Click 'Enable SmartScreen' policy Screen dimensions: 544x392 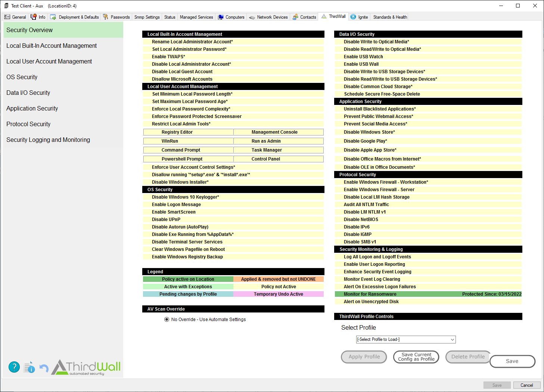[233, 212]
